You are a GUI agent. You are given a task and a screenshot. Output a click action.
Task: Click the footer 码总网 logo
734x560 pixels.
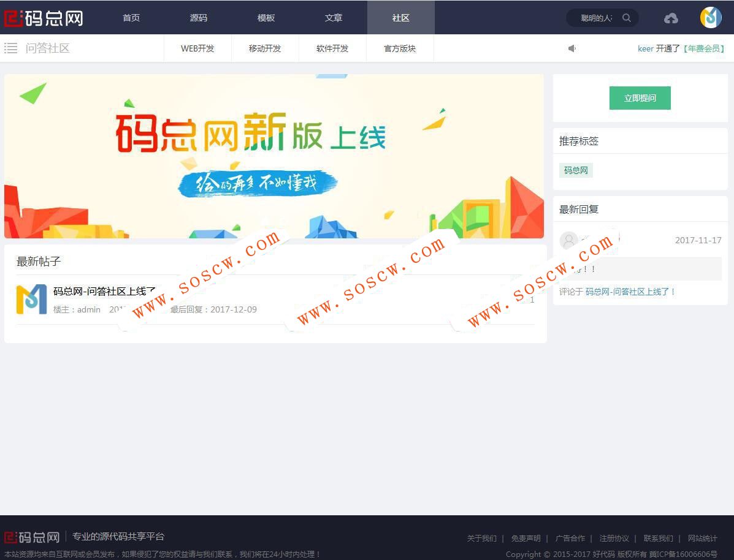point(32,537)
